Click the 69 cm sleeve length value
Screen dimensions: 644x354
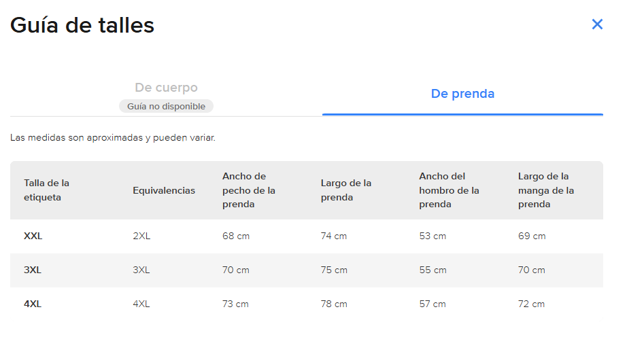[x=532, y=236]
